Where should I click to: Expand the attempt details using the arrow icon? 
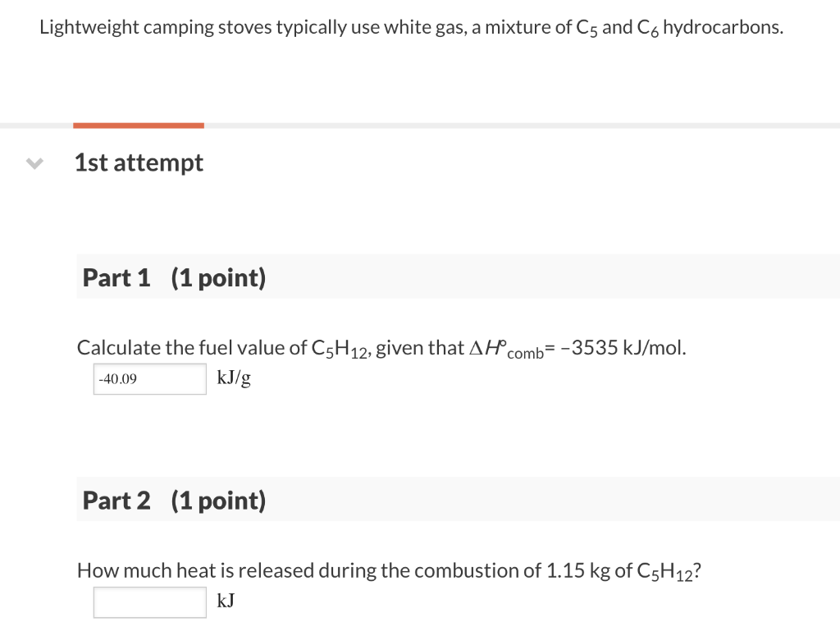coord(33,162)
